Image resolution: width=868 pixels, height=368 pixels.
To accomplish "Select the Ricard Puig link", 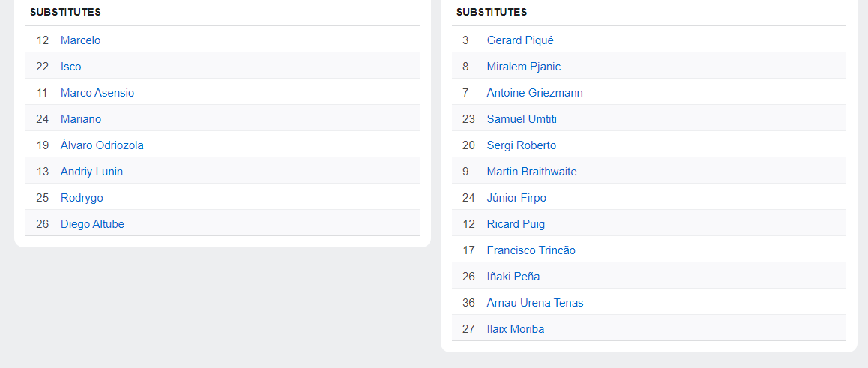I will 516,224.
